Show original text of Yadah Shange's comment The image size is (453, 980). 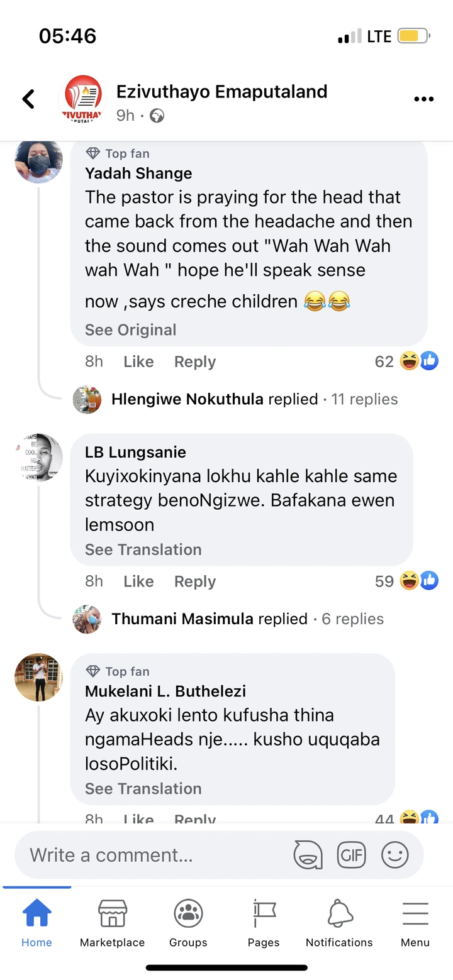tap(130, 330)
